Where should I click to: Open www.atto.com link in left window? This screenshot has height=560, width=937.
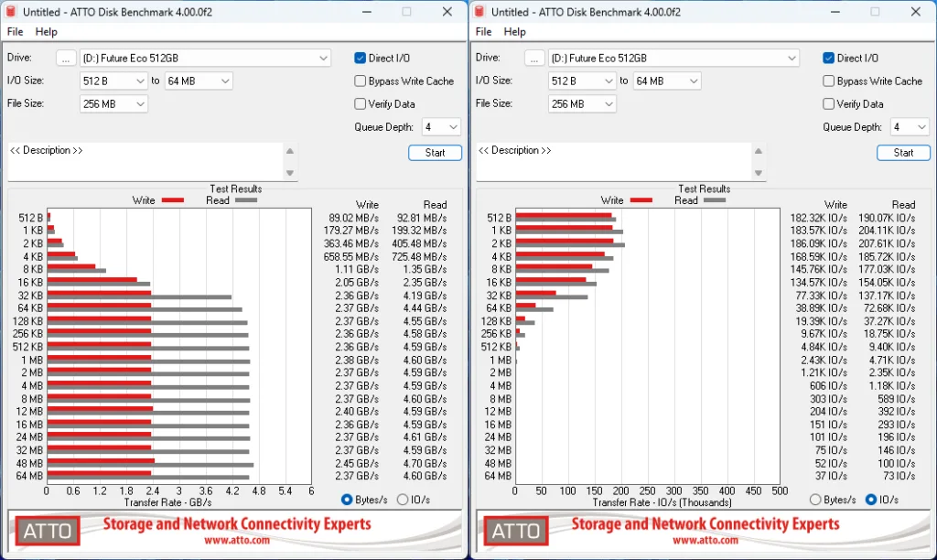click(237, 540)
